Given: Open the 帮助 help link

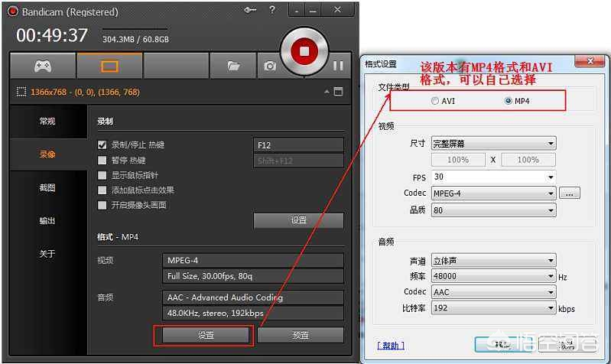Looking at the screenshot, I should click(391, 346).
